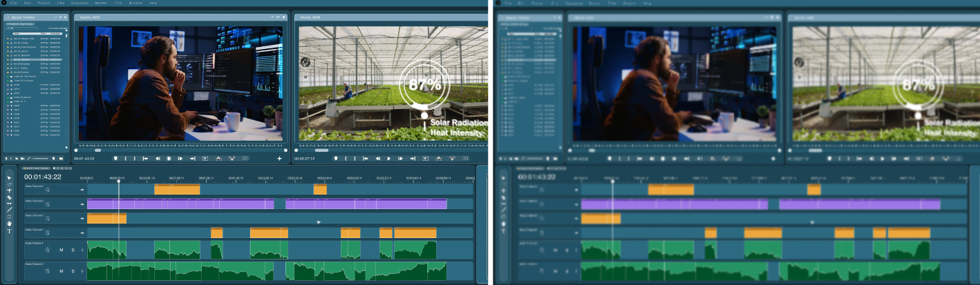Image resolution: width=980 pixels, height=285 pixels.
Task: Open the Marker menu
Action: 101,3
